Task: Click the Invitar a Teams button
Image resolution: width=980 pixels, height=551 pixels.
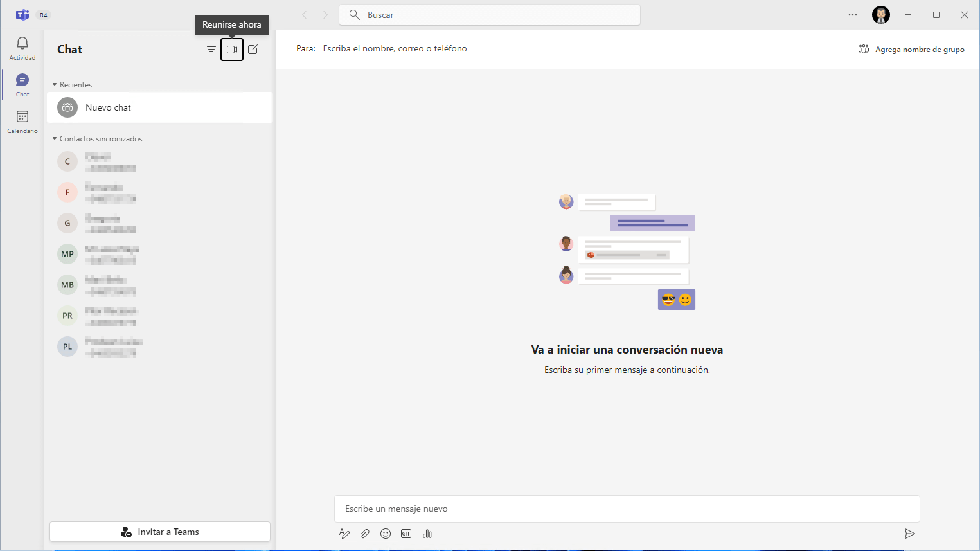Action: coord(160,532)
